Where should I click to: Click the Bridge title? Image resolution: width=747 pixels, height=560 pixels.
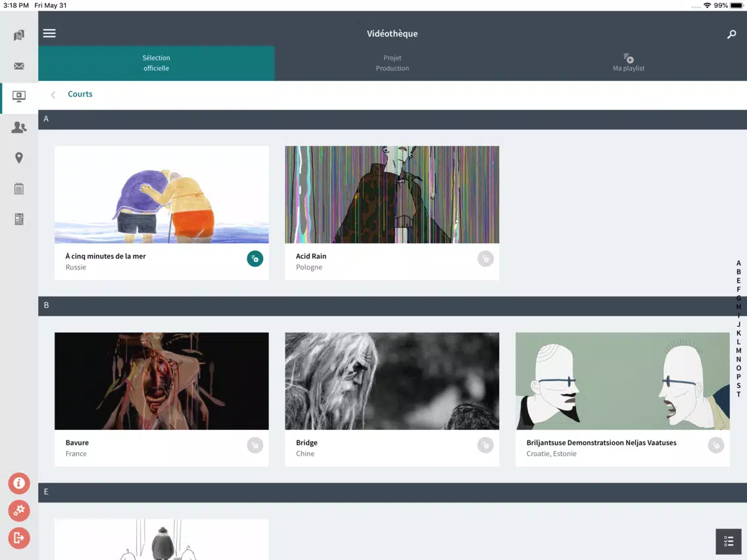[307, 443]
